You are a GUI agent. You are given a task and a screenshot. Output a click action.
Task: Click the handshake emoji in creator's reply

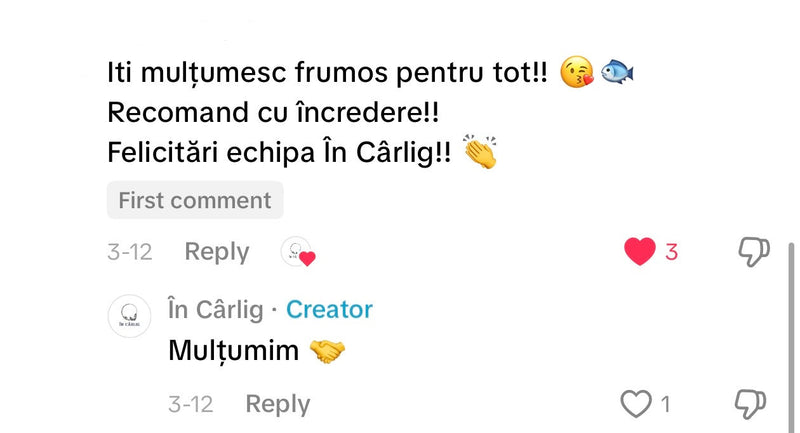pos(328,351)
